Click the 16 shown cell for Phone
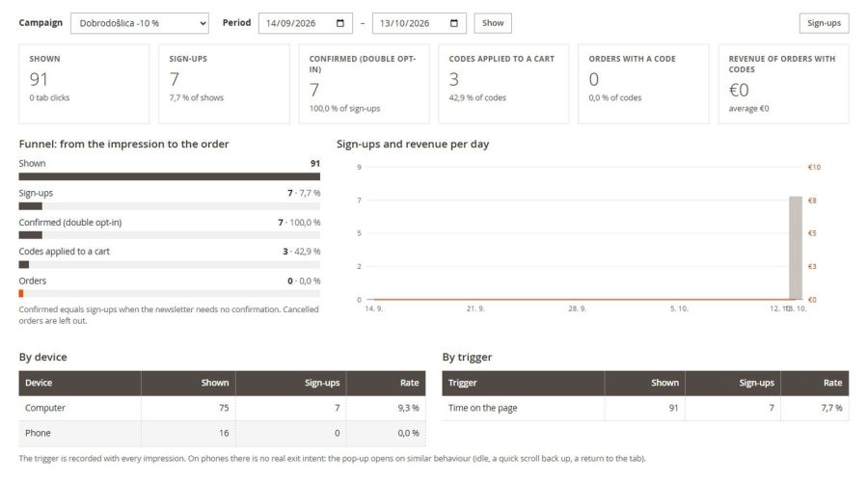The height and width of the screenshot is (482, 868). point(188,433)
